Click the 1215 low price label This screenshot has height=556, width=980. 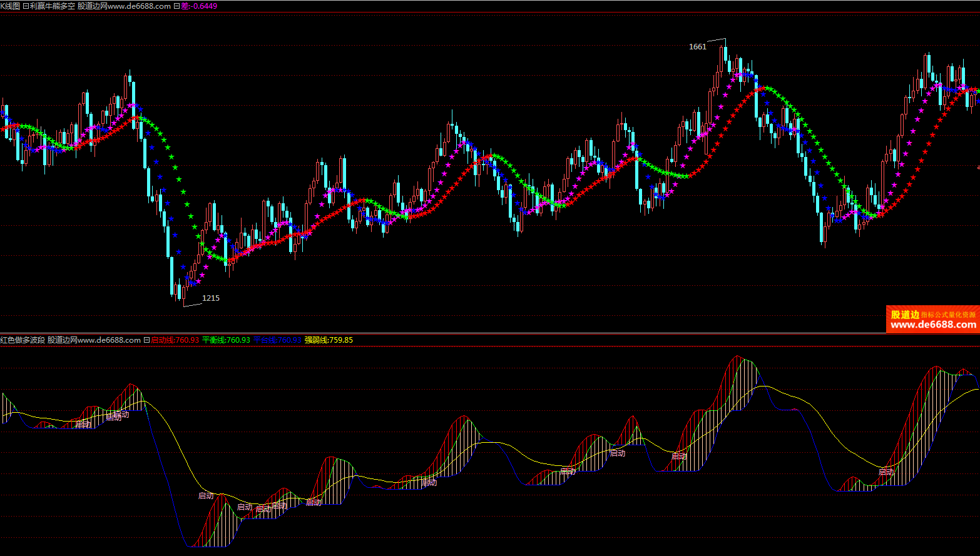[x=211, y=298]
